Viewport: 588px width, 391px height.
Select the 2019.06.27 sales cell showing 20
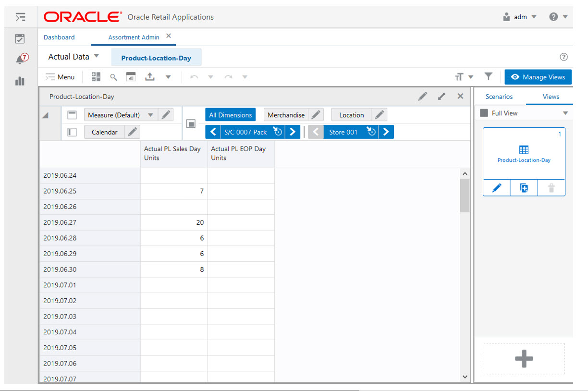(x=174, y=222)
